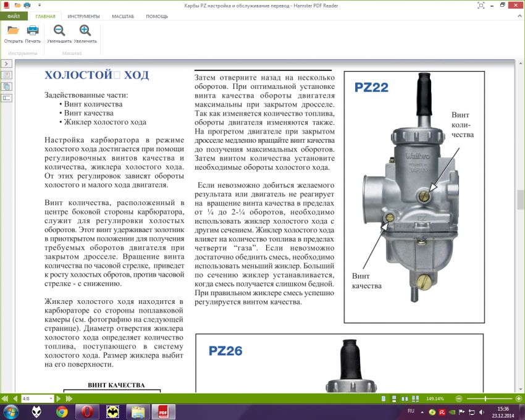Open Google Chrome from taskbar

(x=62, y=412)
